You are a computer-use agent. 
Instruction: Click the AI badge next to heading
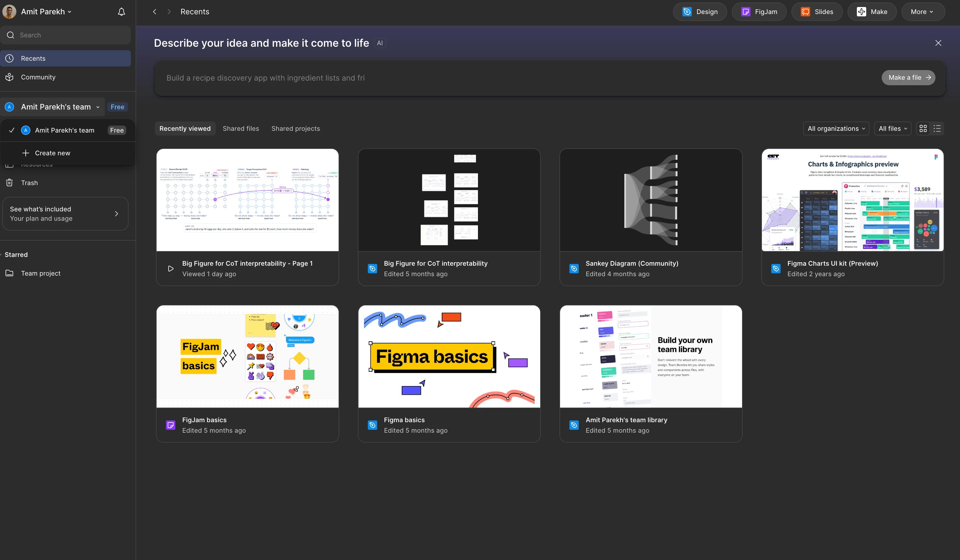(380, 43)
